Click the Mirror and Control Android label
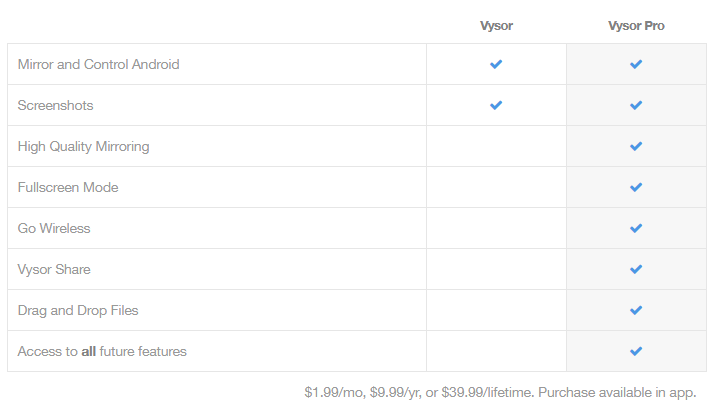Viewport: 715px width, 403px height. click(x=98, y=64)
